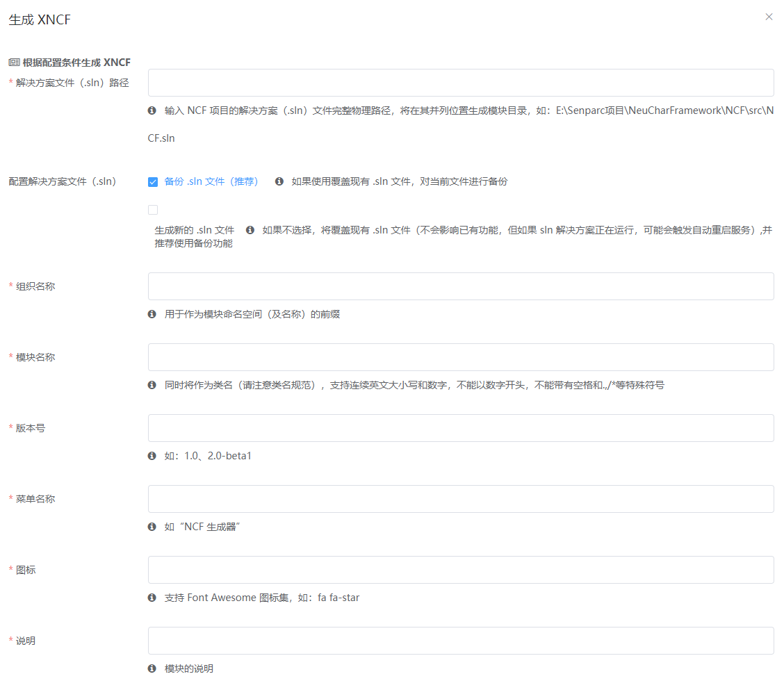Click info icon beside version example text

click(x=152, y=456)
